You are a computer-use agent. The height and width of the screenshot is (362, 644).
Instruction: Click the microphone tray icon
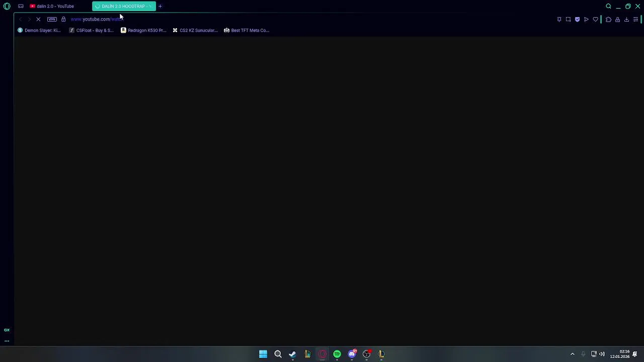[x=583, y=354]
